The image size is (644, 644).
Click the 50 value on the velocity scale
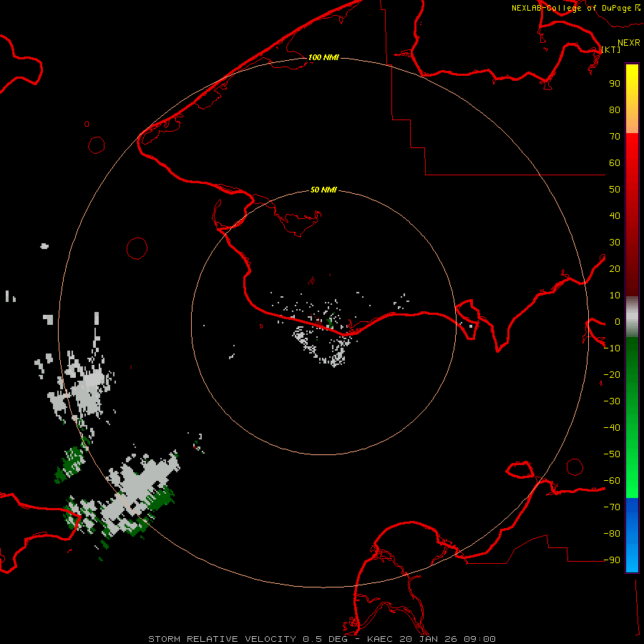(x=615, y=190)
